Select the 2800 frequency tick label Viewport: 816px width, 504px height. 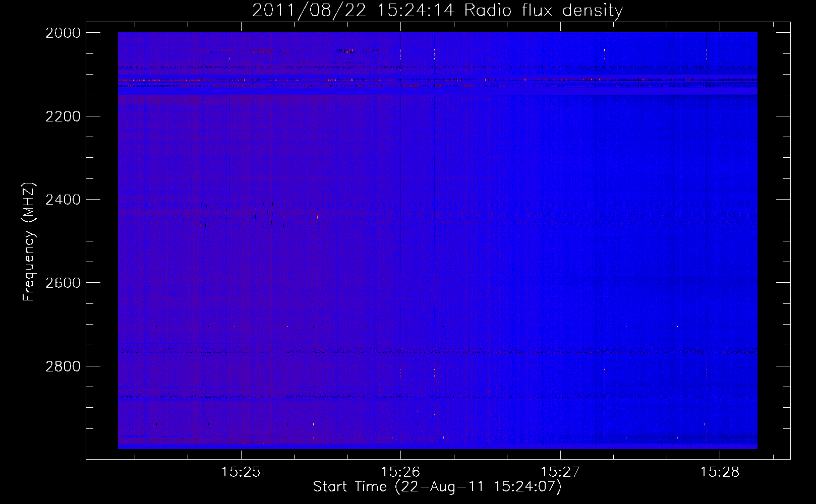tap(63, 366)
